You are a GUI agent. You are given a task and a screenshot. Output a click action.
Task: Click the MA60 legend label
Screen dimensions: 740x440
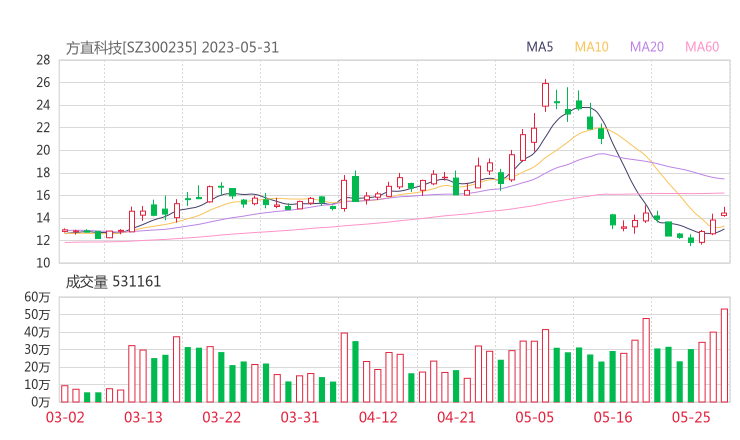[x=702, y=47]
